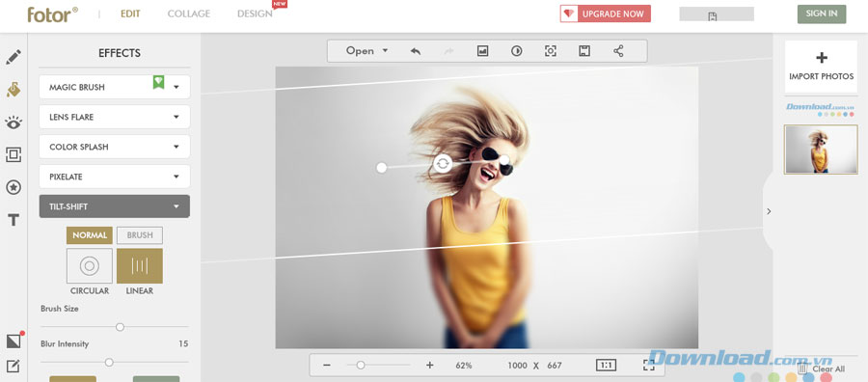Open the Stickers star tool in sidebar
The image size is (868, 382).
click(14, 188)
